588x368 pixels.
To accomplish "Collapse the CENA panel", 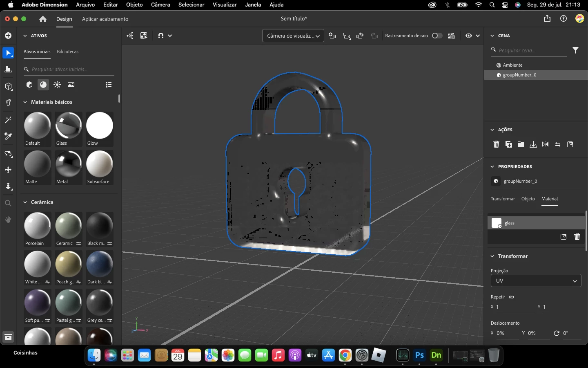I will [492, 36].
